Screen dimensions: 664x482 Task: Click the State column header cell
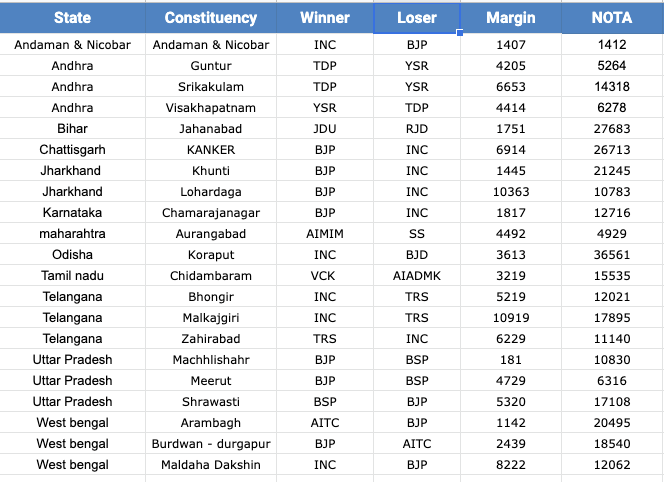72,18
